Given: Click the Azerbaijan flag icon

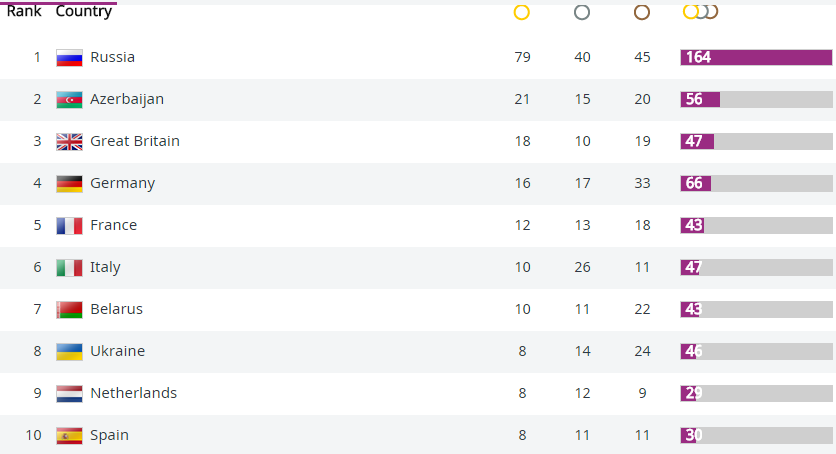Looking at the screenshot, I should coord(69,100).
